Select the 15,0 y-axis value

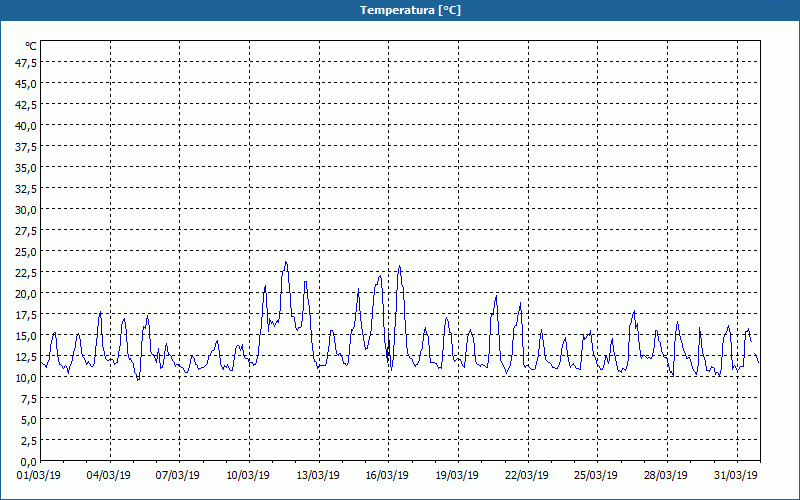pyautogui.click(x=26, y=336)
